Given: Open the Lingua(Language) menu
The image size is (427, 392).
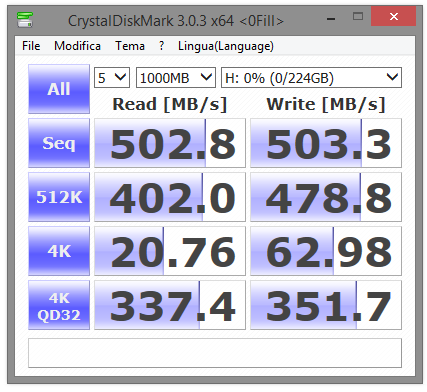Looking at the screenshot, I should click(x=226, y=46).
